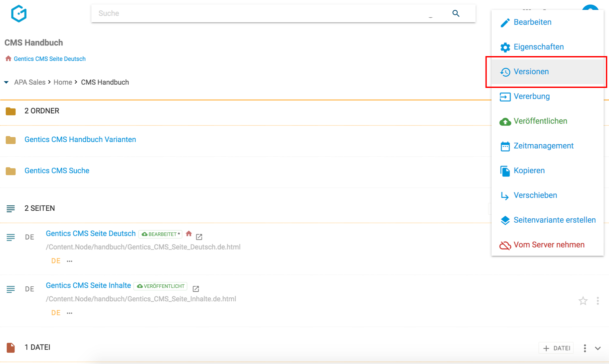Open Seite Deutsch in new window icon
609x364 pixels.
pos(199,237)
